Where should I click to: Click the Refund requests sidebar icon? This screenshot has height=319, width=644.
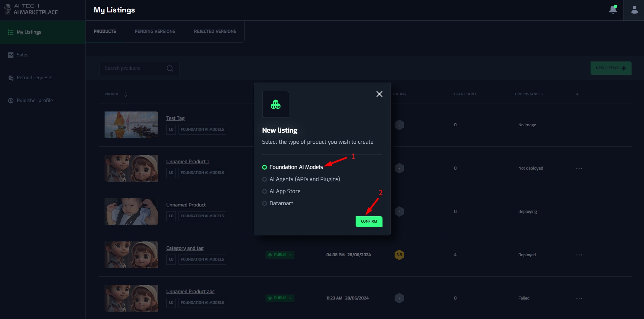point(11,78)
